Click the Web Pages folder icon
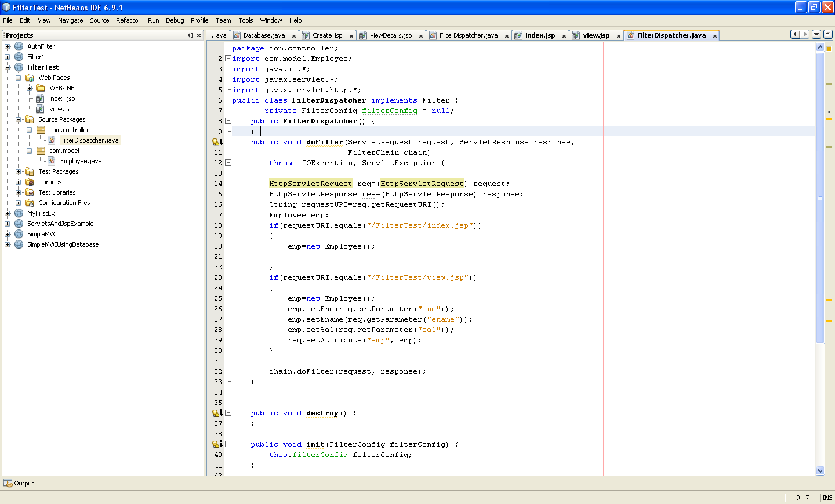 30,78
